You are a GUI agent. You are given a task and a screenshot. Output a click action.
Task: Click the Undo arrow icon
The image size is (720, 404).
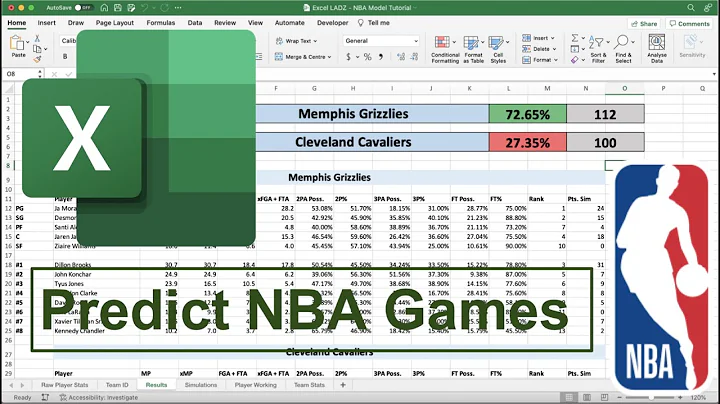click(144, 8)
